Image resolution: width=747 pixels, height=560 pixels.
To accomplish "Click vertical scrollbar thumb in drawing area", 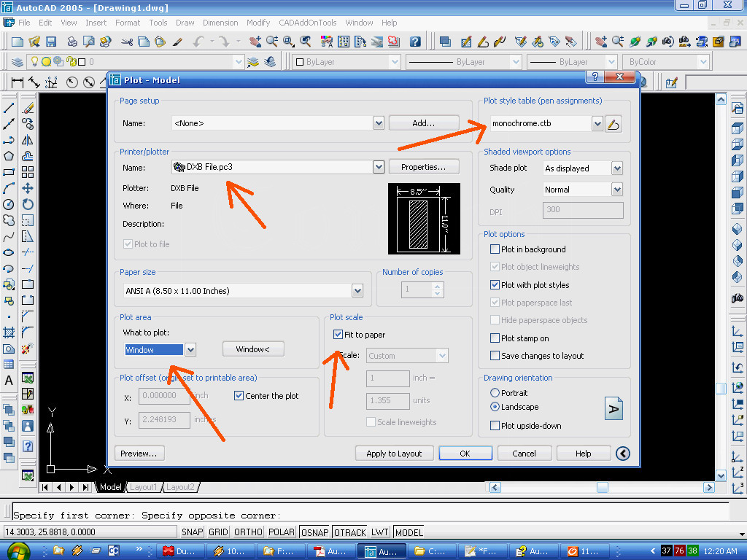I will pos(721,389).
